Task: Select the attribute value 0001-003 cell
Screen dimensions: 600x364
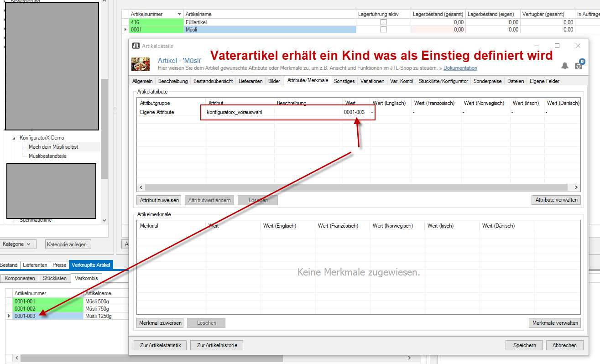Action: tap(356, 112)
